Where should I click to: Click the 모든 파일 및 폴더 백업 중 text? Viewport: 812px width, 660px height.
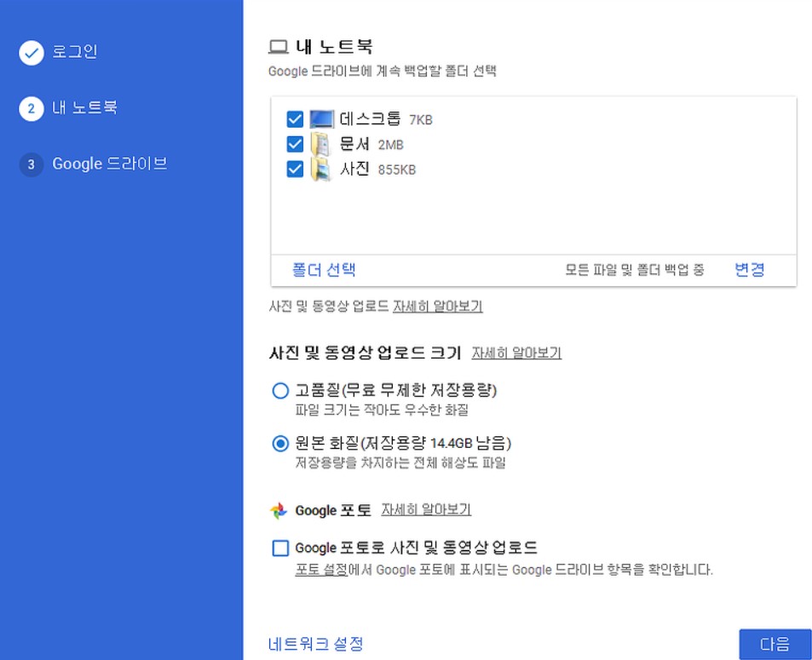[635, 270]
